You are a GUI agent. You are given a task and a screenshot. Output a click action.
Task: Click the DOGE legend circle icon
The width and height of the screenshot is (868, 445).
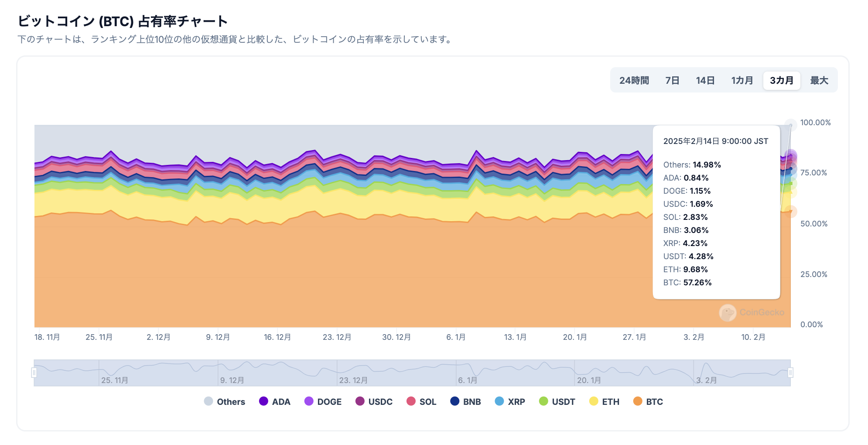pyautogui.click(x=310, y=401)
